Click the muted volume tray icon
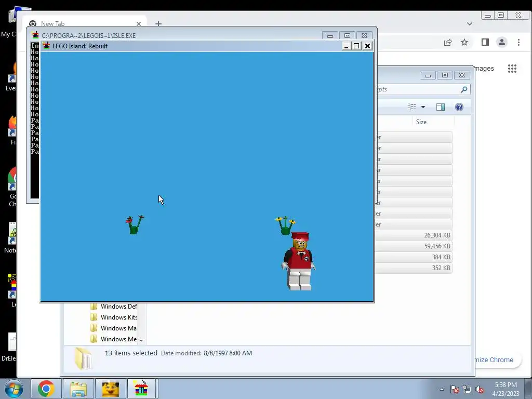The width and height of the screenshot is (532, 399). click(480, 389)
